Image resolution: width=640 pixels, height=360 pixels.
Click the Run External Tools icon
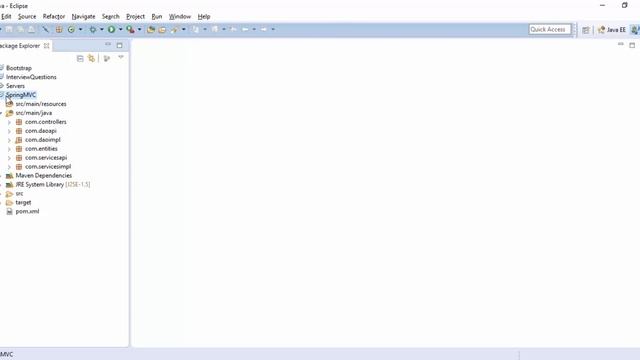point(130,29)
